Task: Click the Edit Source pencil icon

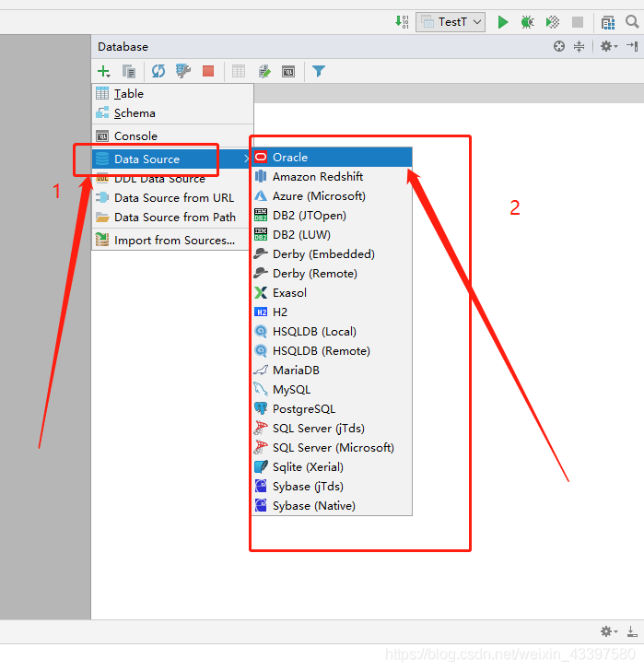Action: pos(264,71)
